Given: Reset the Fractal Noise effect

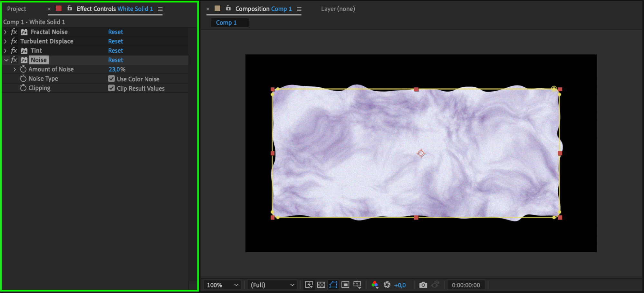Looking at the screenshot, I should (x=115, y=32).
